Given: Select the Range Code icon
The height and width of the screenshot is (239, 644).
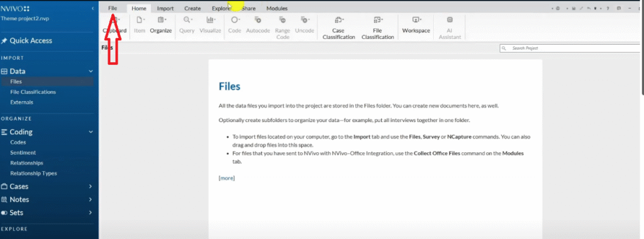Looking at the screenshot, I should click(x=282, y=19).
